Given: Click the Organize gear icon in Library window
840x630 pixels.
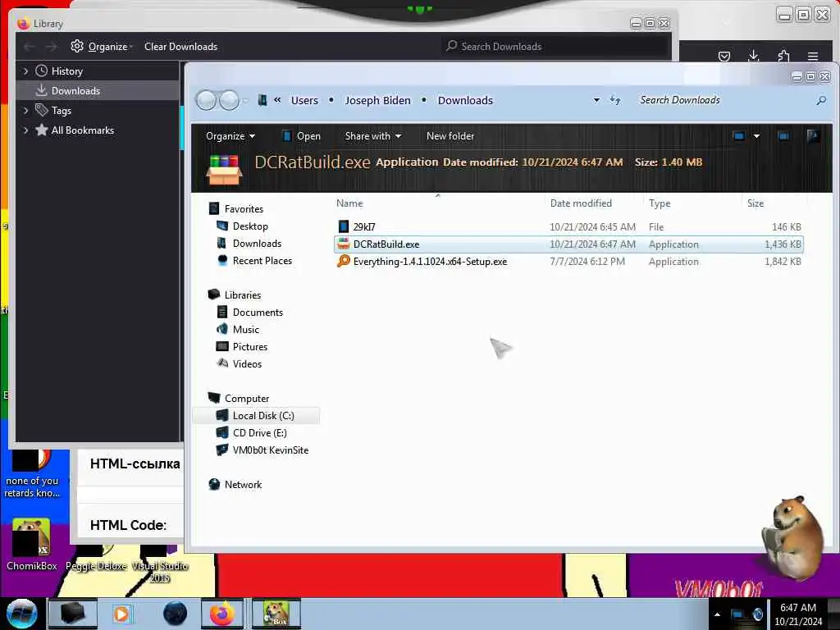Looking at the screenshot, I should tap(77, 46).
